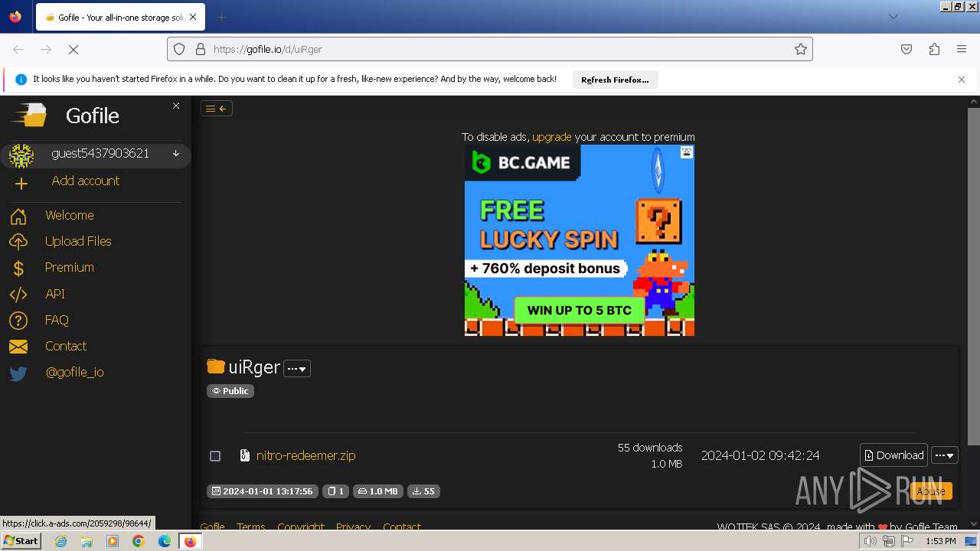Click the Refresh Firefox button
The width and height of the screenshot is (980, 551).
[x=615, y=80]
